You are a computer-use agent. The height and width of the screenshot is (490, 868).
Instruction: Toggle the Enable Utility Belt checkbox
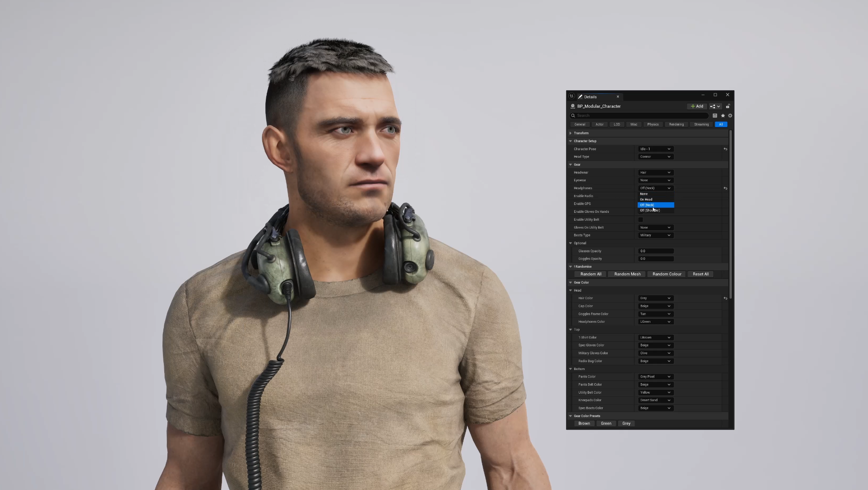pyautogui.click(x=641, y=220)
